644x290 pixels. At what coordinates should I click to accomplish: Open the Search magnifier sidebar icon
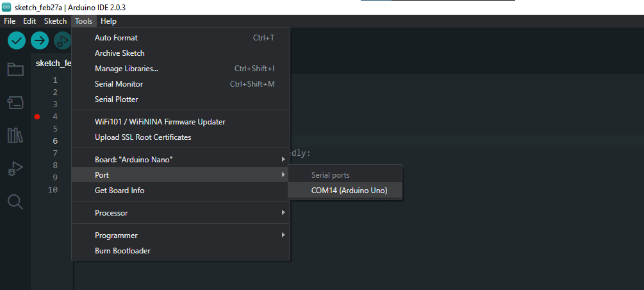(x=15, y=201)
